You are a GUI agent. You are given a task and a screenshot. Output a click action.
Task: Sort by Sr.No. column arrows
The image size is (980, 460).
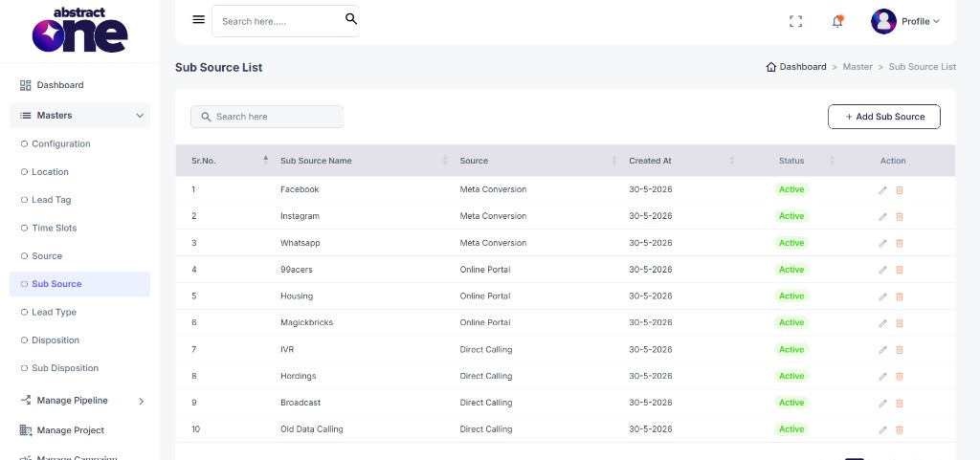tap(266, 161)
